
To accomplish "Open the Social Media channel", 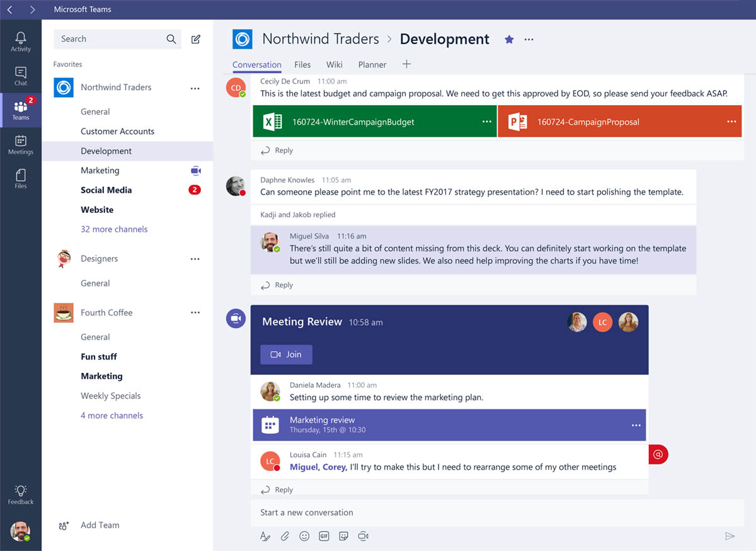I will pos(106,190).
